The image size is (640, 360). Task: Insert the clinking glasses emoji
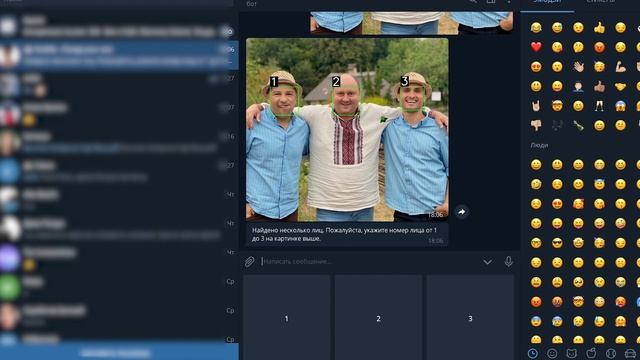click(599, 106)
